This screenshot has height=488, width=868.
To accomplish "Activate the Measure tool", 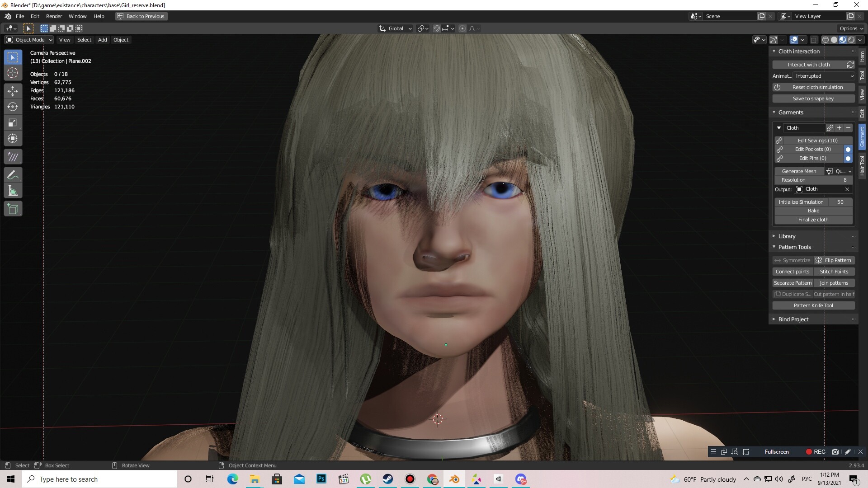I will [x=13, y=190].
